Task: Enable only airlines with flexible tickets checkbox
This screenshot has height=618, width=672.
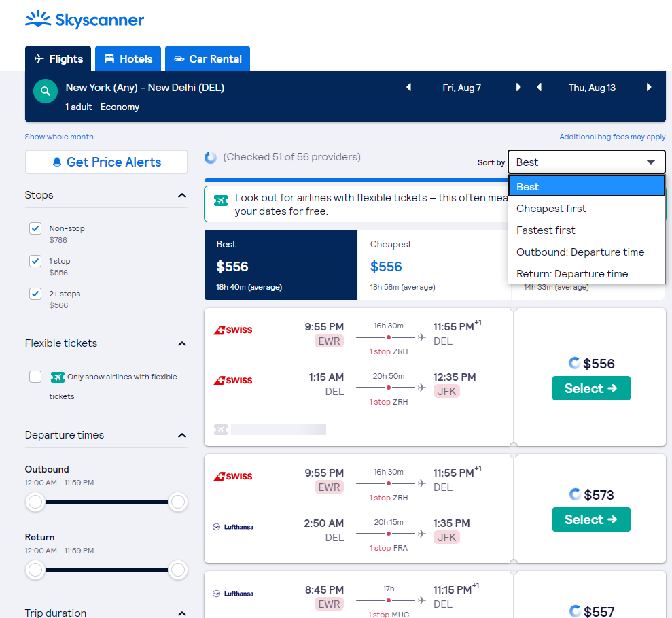Action: coord(35,377)
